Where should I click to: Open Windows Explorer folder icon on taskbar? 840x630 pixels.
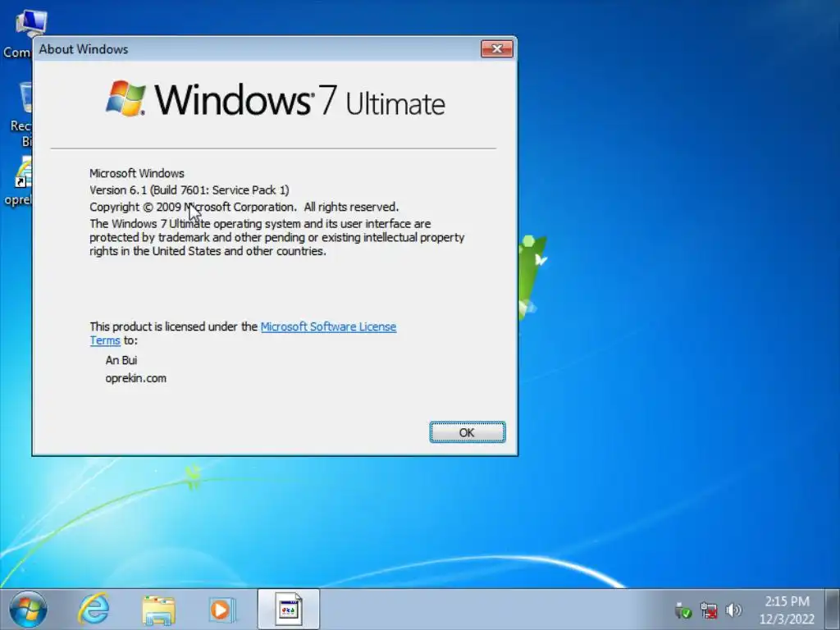(158, 609)
